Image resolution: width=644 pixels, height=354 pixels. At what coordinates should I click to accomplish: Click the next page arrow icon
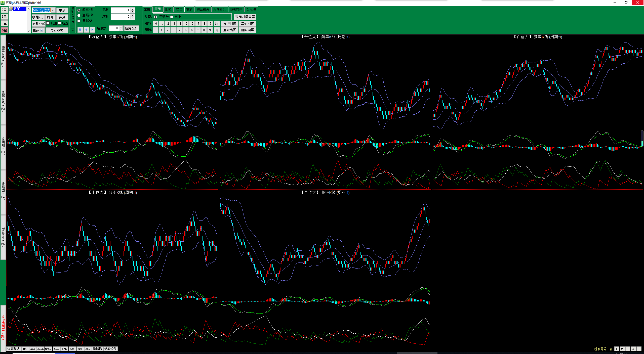pos(92,30)
